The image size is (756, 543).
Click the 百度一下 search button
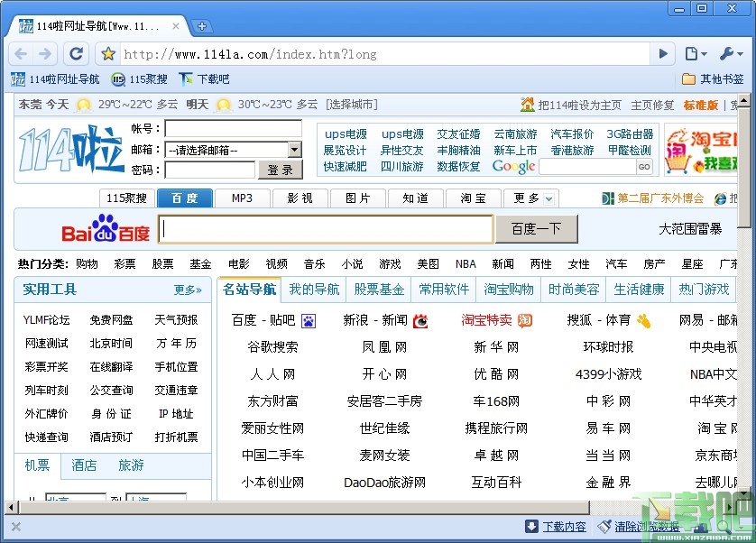click(537, 228)
